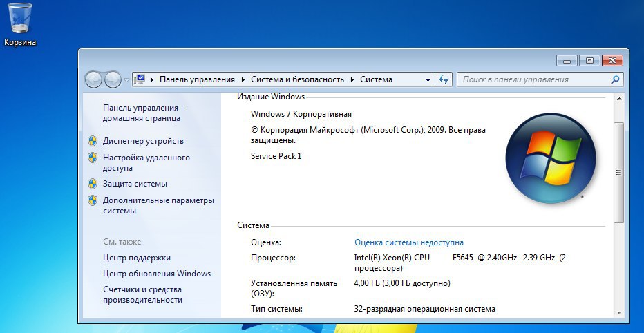Open the Recycle Bin (Корзина) desktop icon
This screenshot has width=644, height=333.
(x=20, y=23)
